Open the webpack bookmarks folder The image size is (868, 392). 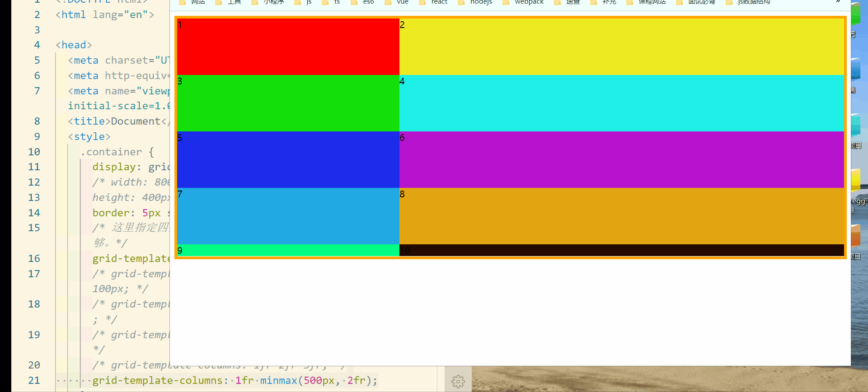click(523, 2)
